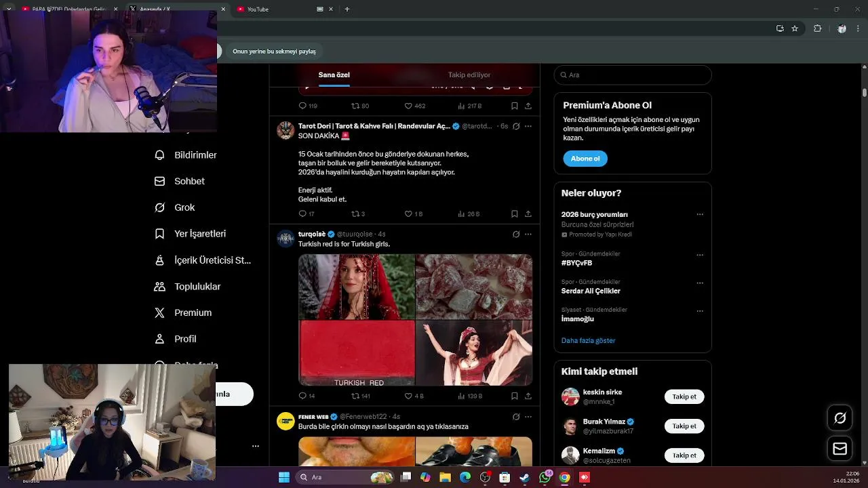Ask Grok about turqoisè post
Viewport: 868px width, 488px height.
pyautogui.click(x=516, y=234)
